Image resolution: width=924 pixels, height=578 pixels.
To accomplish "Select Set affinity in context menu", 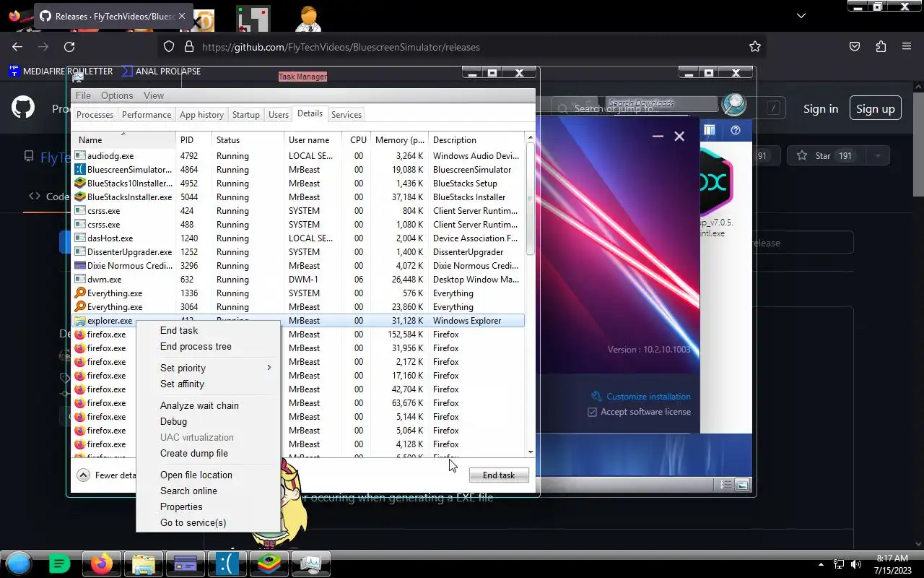I will pyautogui.click(x=208, y=384).
